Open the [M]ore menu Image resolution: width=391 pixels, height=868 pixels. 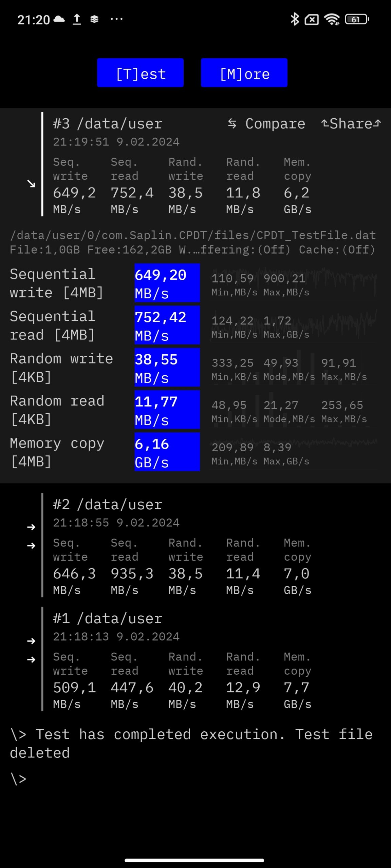point(244,73)
